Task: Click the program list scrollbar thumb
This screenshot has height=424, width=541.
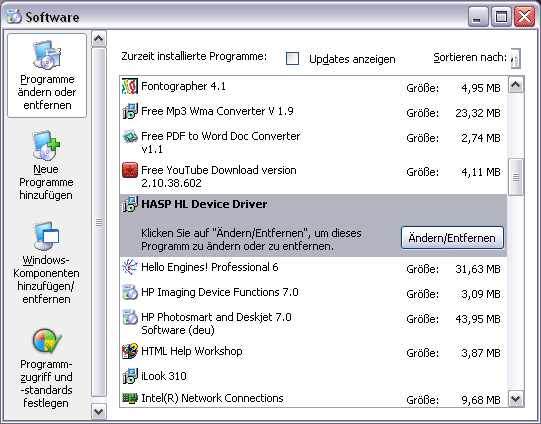Action: click(x=515, y=177)
